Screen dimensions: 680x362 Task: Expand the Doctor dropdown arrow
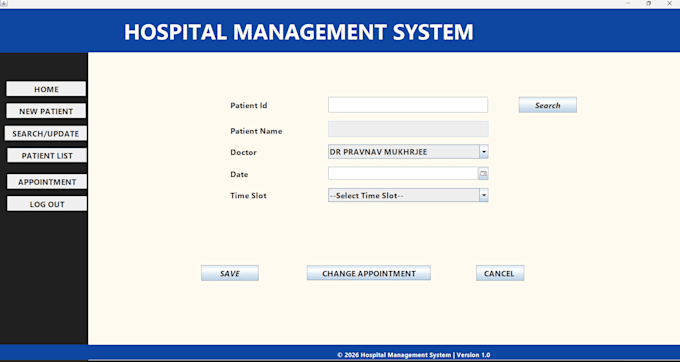pyautogui.click(x=484, y=152)
